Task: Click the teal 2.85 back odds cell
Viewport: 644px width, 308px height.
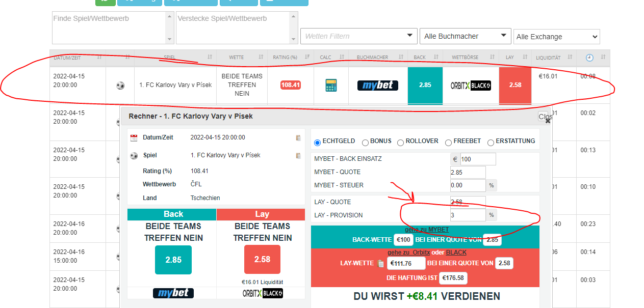Action: click(425, 85)
